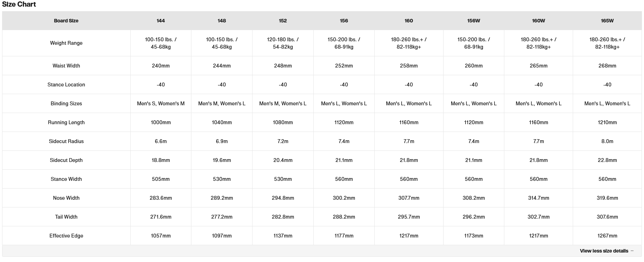Select the Binding Sizes row label
Image resolution: width=644 pixels, height=262 pixels.
(x=66, y=104)
